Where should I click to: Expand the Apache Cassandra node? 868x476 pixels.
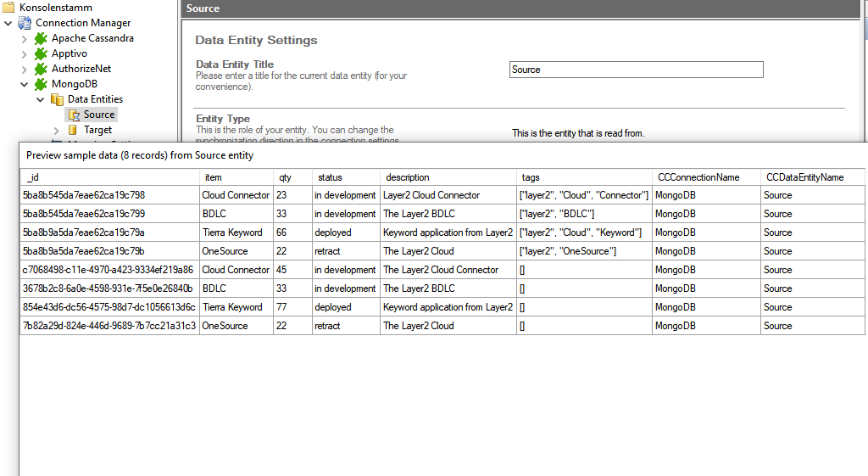(25, 39)
